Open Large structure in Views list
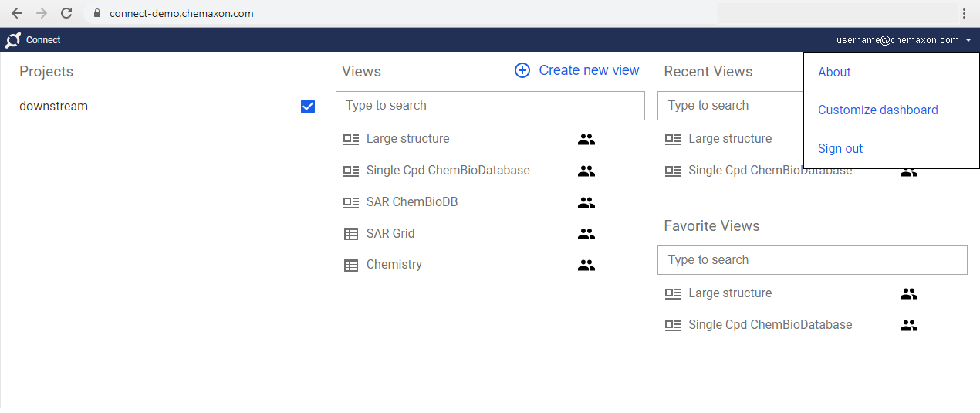Viewport: 980px width, 413px height. [407, 139]
